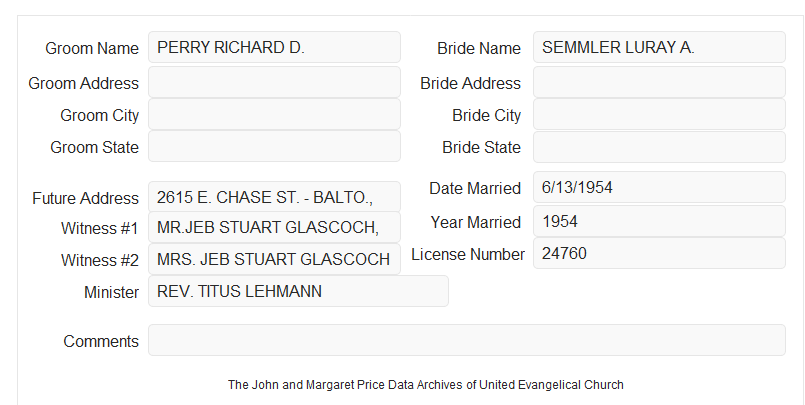Image resolution: width=805 pixels, height=405 pixels.
Task: Select the Groom City input box
Action: (x=274, y=114)
